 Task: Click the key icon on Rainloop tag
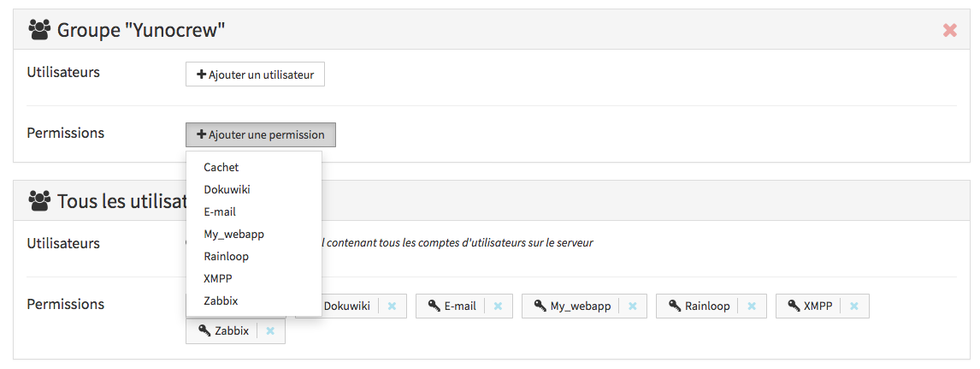pyautogui.click(x=674, y=306)
